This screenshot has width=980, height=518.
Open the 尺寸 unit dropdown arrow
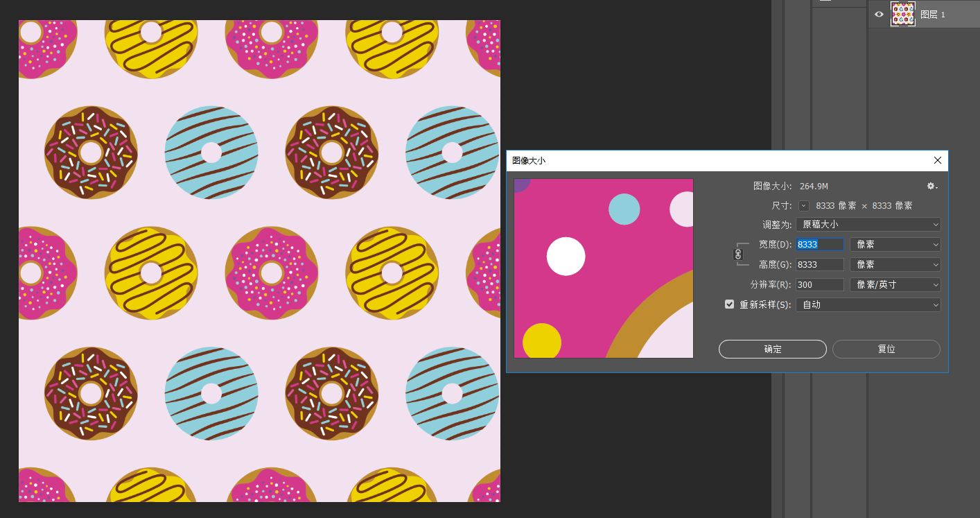(804, 206)
